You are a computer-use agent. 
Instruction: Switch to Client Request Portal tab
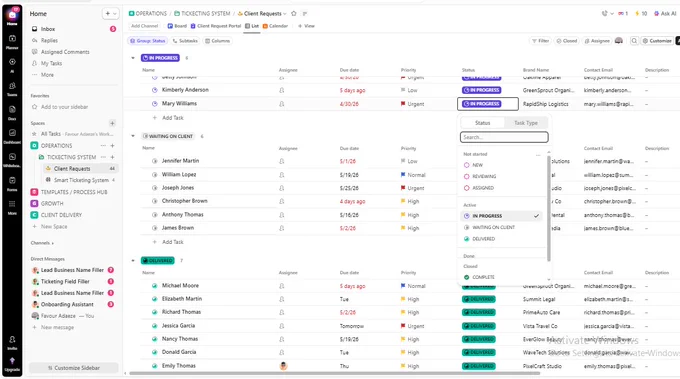(x=216, y=26)
